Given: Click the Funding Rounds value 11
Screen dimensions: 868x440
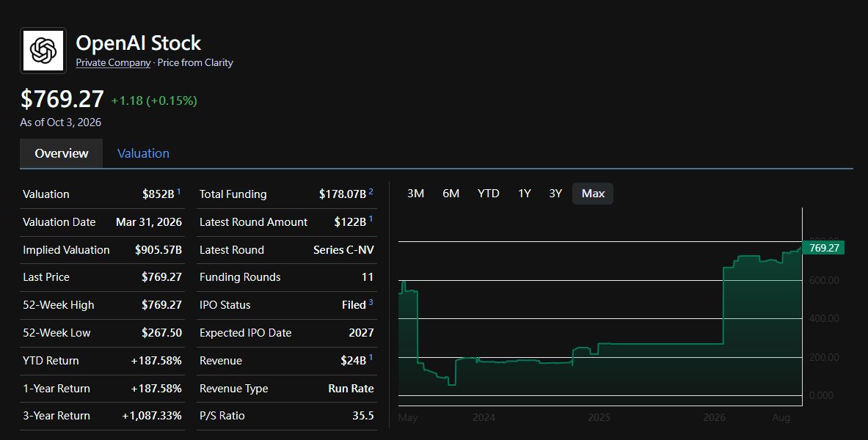Looking at the screenshot, I should point(368,277).
